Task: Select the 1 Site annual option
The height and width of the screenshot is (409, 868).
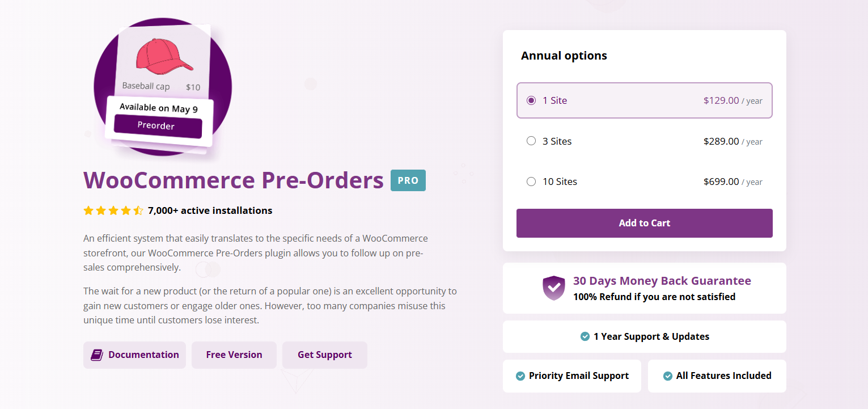Action: click(531, 100)
